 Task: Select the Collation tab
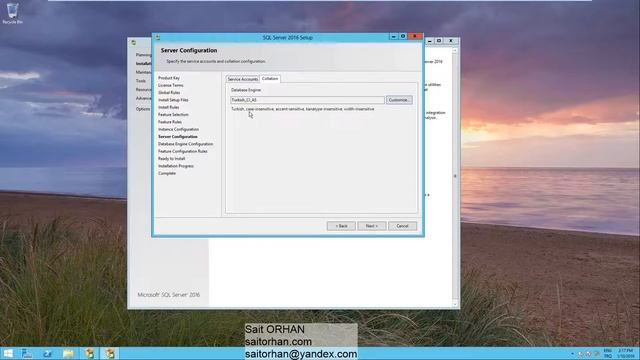point(270,79)
